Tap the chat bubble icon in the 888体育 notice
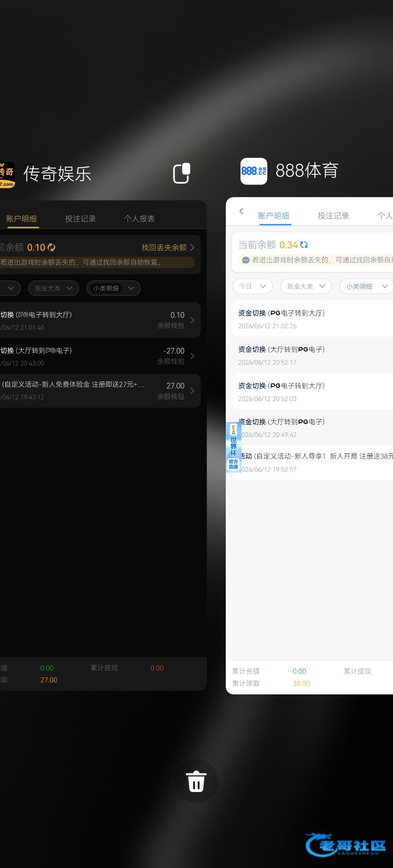This screenshot has width=393, height=868. pyautogui.click(x=246, y=260)
